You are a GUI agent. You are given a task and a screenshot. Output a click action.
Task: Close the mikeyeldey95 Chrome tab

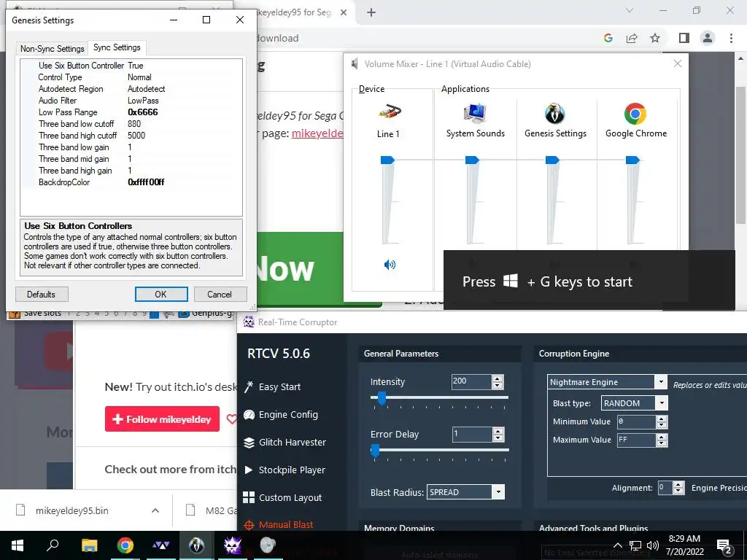click(x=344, y=12)
